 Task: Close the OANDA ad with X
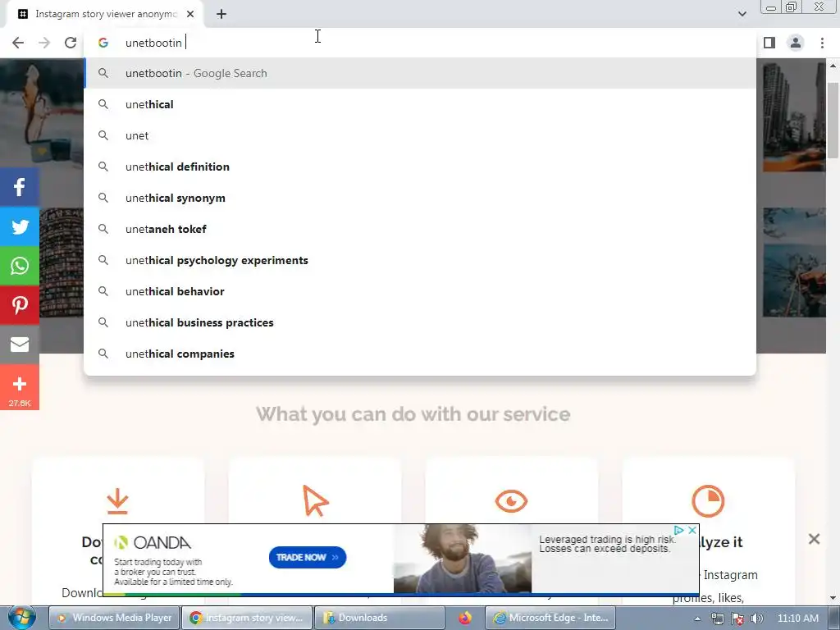pos(692,530)
